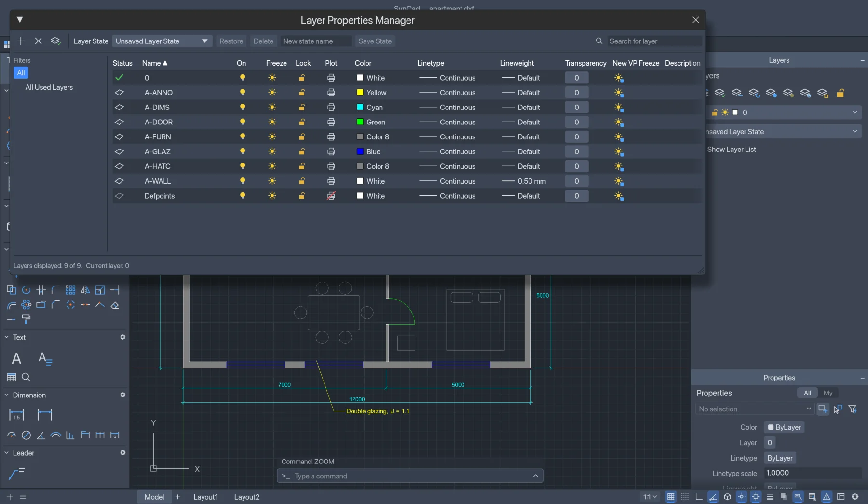Freeze the A-DIMS layer

(272, 107)
